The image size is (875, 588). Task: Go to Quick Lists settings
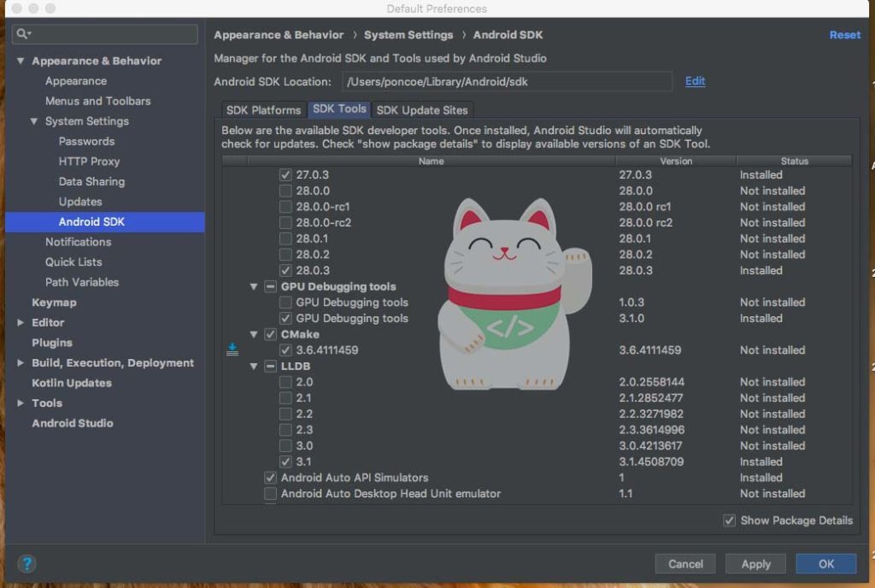coord(73,262)
